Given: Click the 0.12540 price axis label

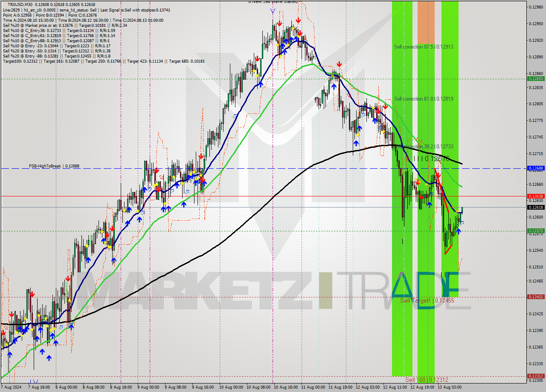Looking at the screenshot, I should [x=536, y=251].
